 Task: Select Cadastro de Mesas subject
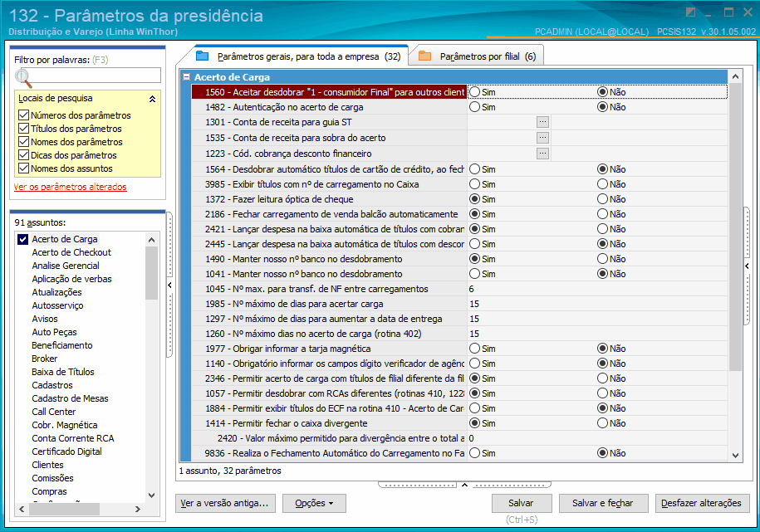coord(71,398)
